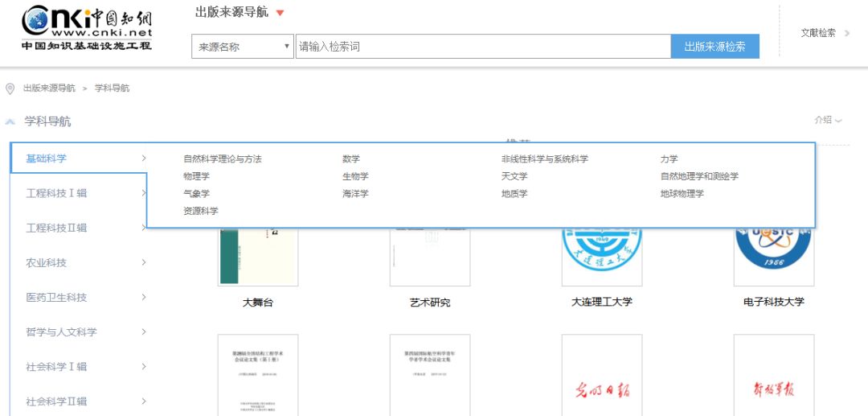The height and width of the screenshot is (416, 868).
Task: Select 哲学与人文科学 category
Action: pyautogui.click(x=61, y=332)
